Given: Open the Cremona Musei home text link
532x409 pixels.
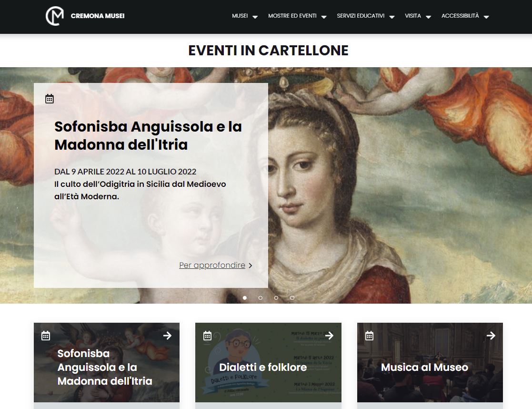Looking at the screenshot, I should pyautogui.click(x=98, y=16).
